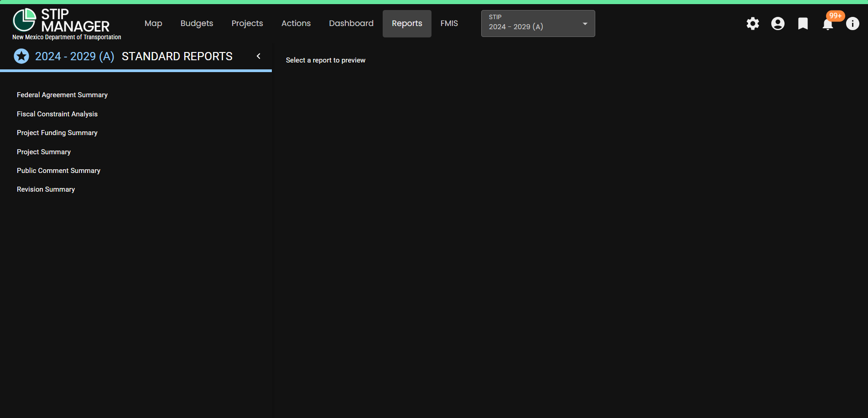Click the "Select a report to preview" text
This screenshot has height=418, width=868.
[x=326, y=60]
